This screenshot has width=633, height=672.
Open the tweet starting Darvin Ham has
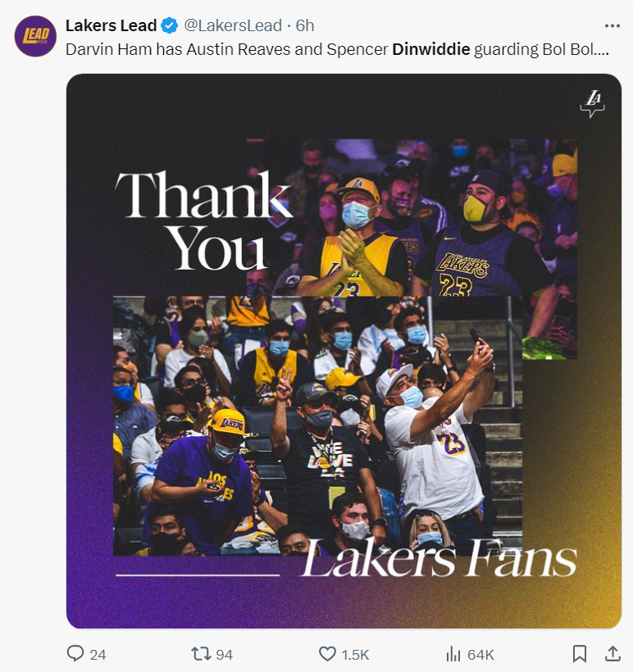[x=337, y=50]
